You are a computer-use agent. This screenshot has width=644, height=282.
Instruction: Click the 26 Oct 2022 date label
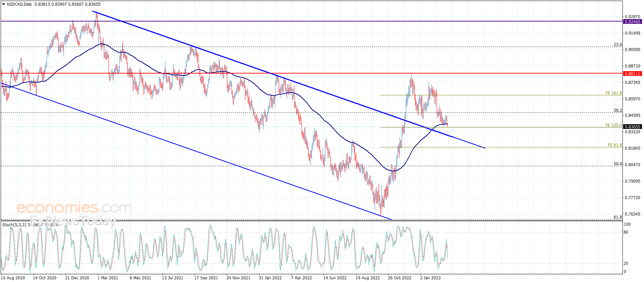pyautogui.click(x=400, y=278)
